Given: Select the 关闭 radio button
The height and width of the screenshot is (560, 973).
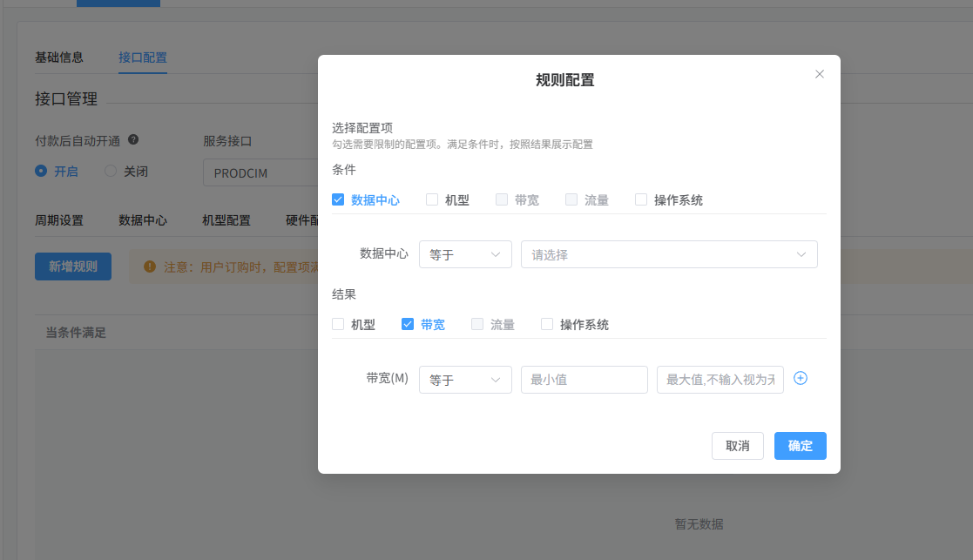Looking at the screenshot, I should click(111, 171).
